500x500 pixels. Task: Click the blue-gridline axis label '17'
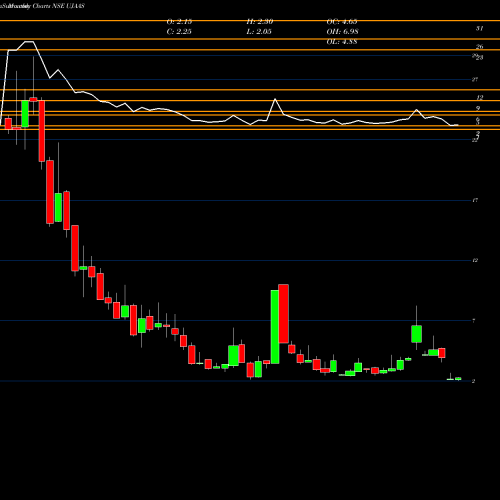tap(475, 200)
